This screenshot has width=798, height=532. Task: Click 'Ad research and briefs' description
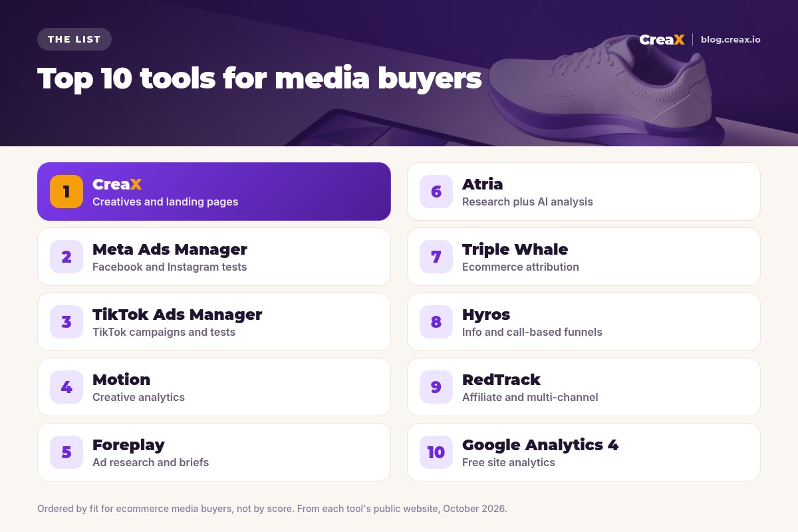[151, 462]
